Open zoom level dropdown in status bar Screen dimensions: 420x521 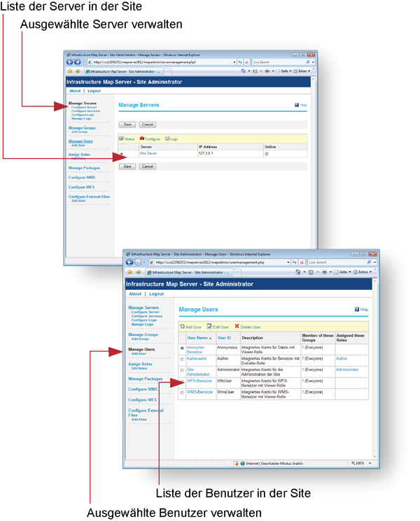coord(370,463)
